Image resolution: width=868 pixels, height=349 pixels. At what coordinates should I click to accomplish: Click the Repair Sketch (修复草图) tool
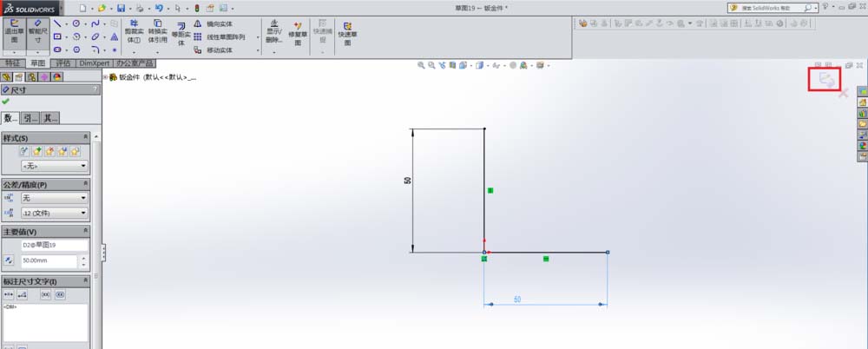298,35
